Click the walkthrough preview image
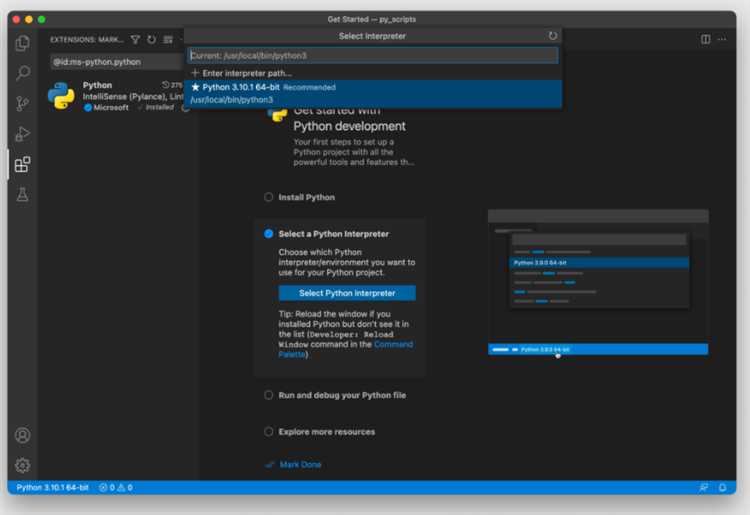750x515 pixels. pos(598,283)
